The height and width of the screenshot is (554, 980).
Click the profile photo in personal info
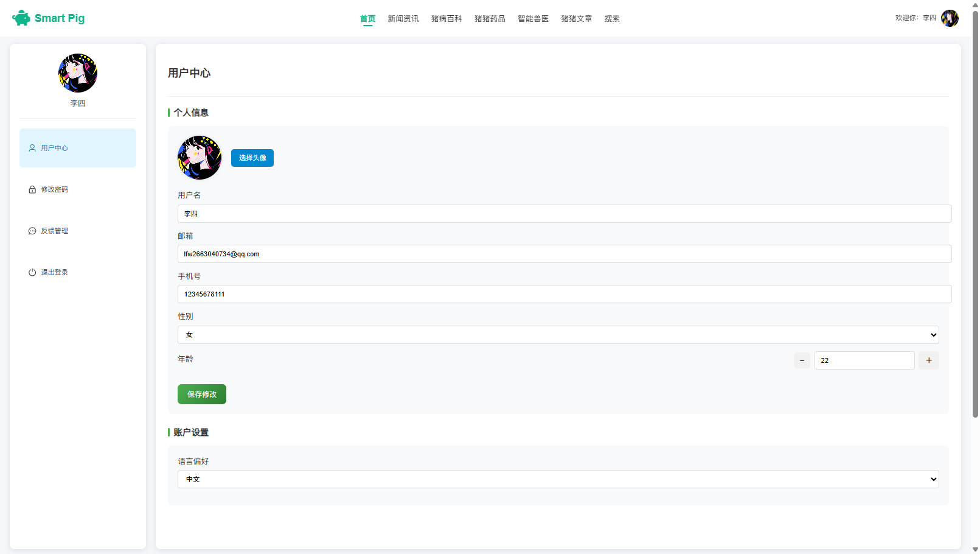coord(200,158)
